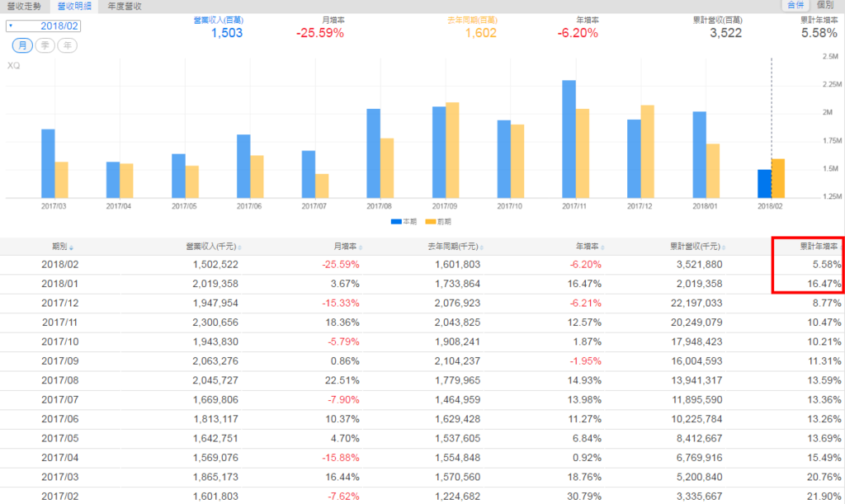The width and height of the screenshot is (845, 504).
Task: Click the 2017/10 x-axis label
Action: [x=510, y=206]
